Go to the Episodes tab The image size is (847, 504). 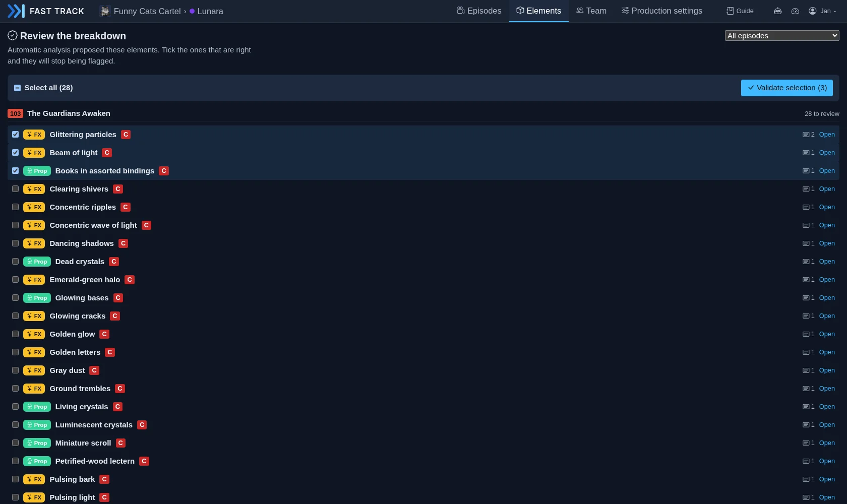pyautogui.click(x=479, y=11)
